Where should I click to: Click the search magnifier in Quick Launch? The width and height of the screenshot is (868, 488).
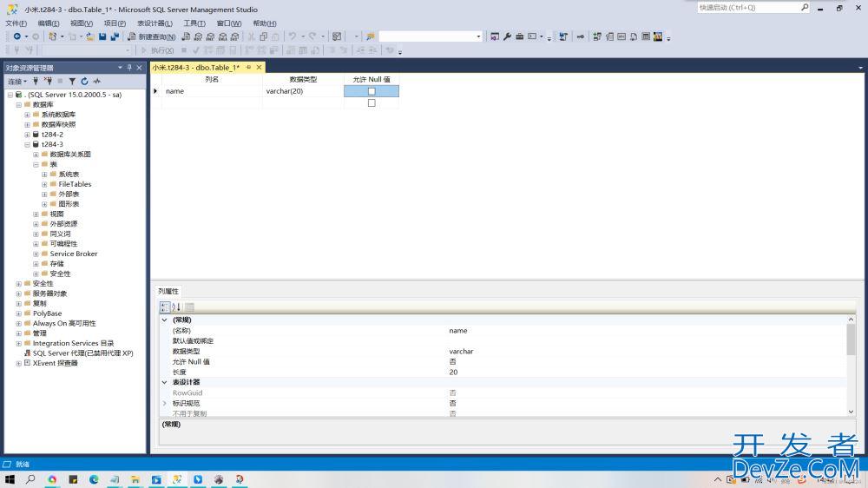pos(805,7)
